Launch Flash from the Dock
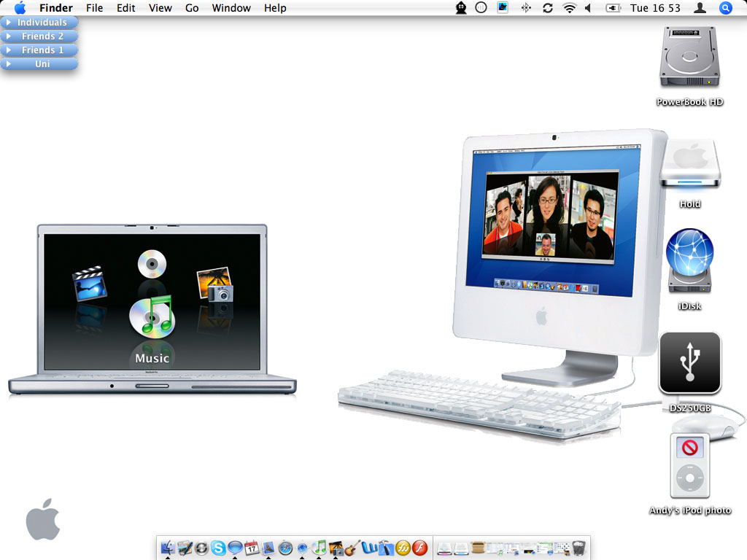The image size is (747, 560). tap(419, 548)
